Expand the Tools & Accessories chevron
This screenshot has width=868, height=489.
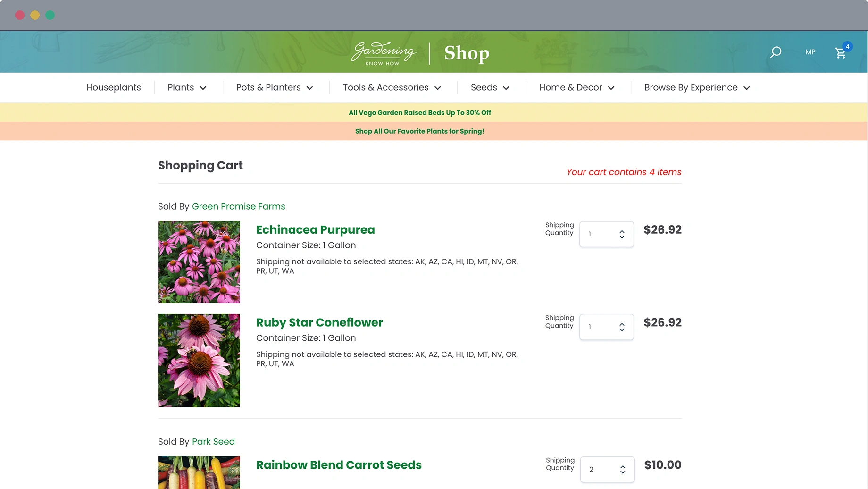[x=437, y=88]
